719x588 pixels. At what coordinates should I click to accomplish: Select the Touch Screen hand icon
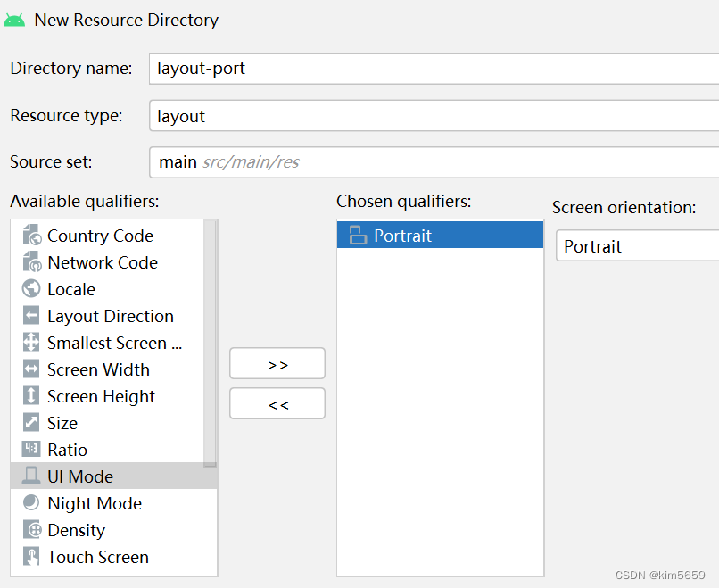click(x=31, y=557)
